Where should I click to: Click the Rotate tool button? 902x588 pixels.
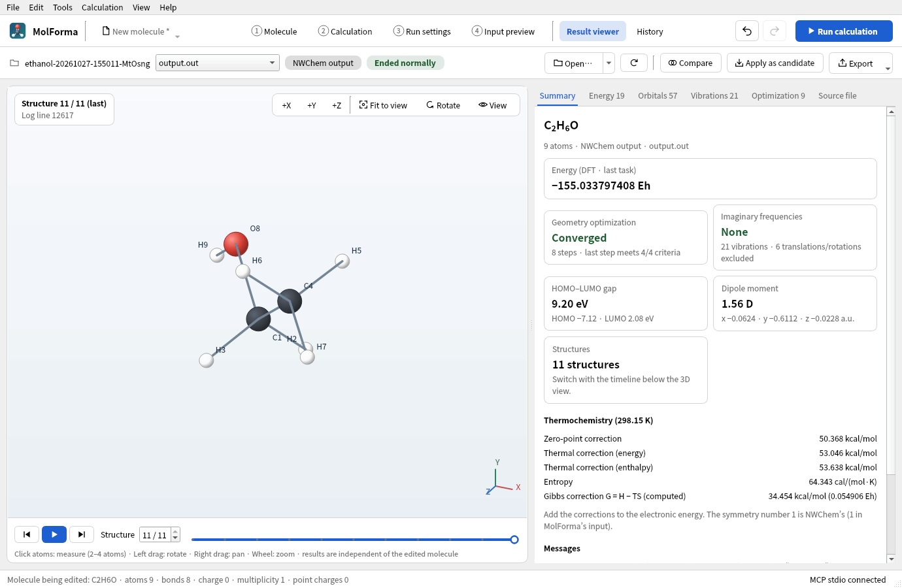pyautogui.click(x=443, y=105)
